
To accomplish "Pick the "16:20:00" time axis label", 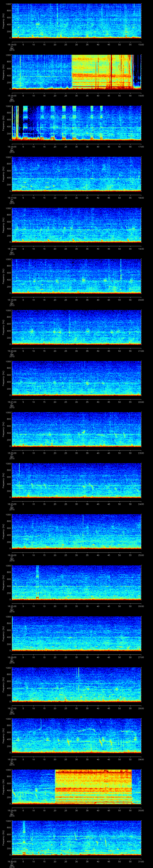I will click(x=12, y=351).
